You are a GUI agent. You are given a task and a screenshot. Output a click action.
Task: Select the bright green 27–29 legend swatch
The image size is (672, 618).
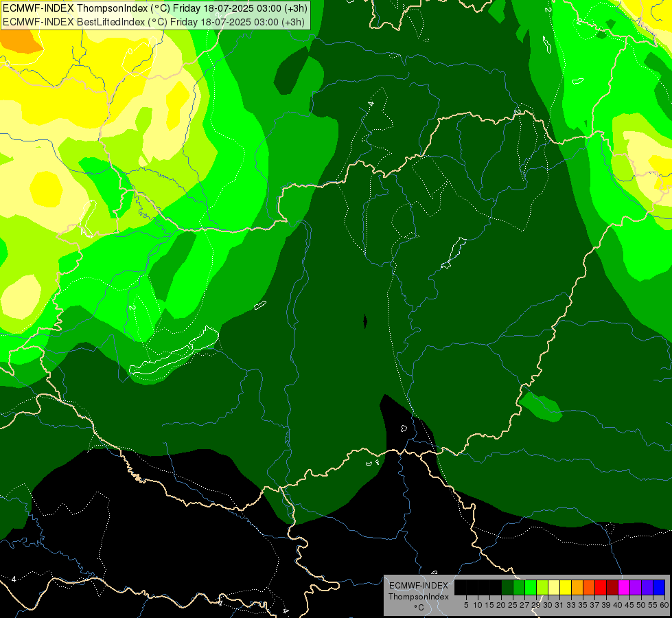[531, 587]
